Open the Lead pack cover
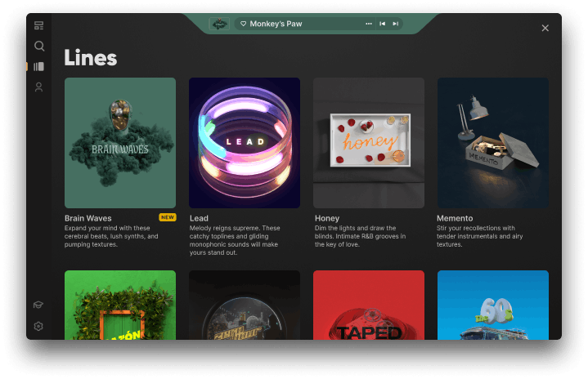This screenshot has width=588, height=379. click(245, 143)
